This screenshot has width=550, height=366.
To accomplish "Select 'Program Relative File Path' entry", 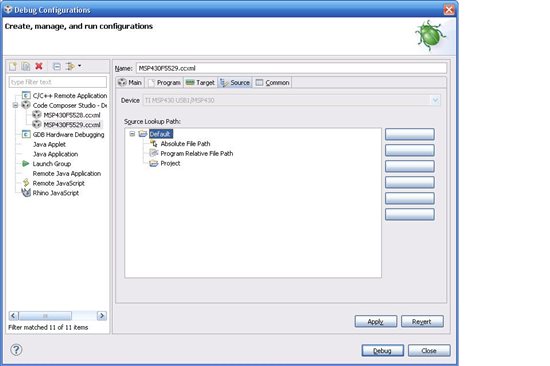I will pos(197,153).
